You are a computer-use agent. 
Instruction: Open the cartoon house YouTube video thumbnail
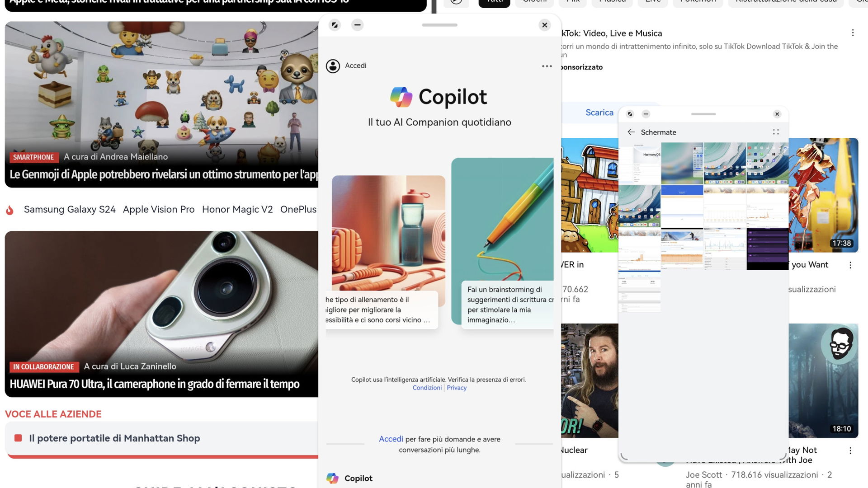click(590, 195)
